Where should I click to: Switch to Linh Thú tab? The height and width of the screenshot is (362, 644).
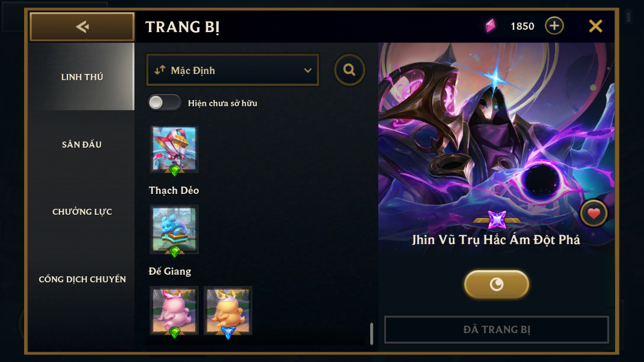82,77
